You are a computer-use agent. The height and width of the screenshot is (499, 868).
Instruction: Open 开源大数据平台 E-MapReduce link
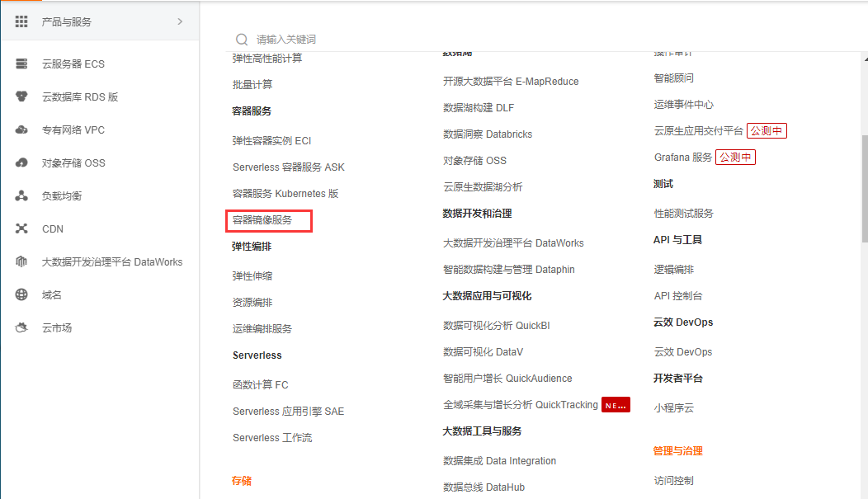pyautogui.click(x=511, y=82)
